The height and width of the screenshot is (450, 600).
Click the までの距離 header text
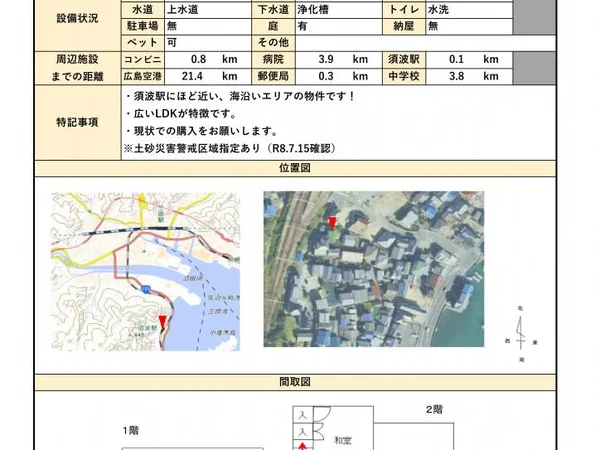point(78,77)
